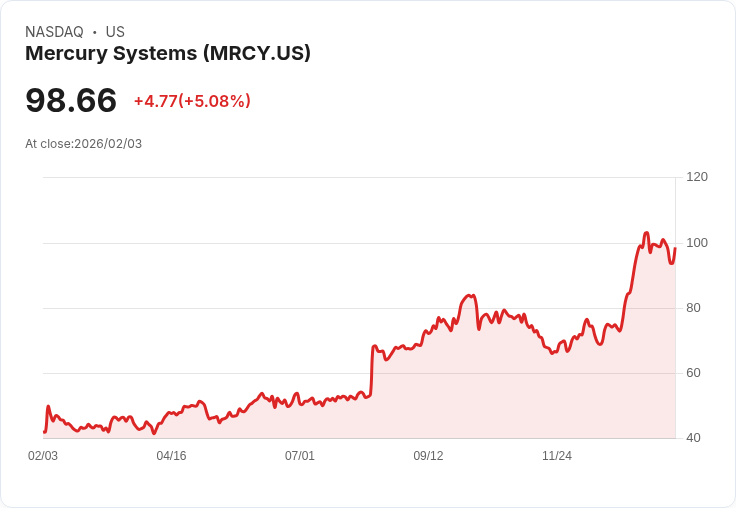Click the 60 y-axis label
Screen dimensions: 736x508
tap(693, 373)
